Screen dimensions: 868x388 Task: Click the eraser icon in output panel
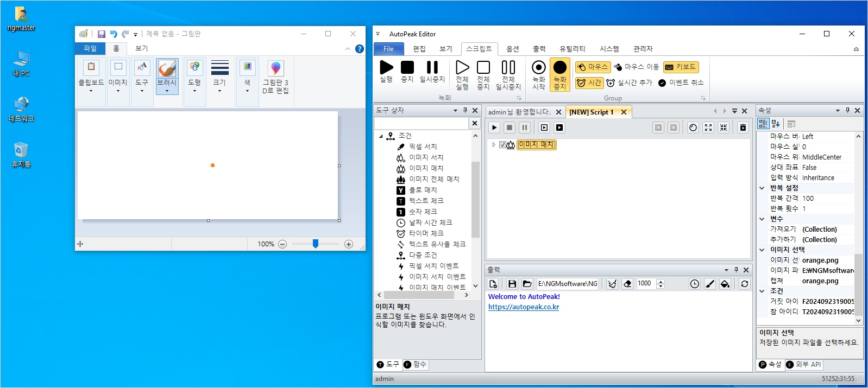click(627, 284)
